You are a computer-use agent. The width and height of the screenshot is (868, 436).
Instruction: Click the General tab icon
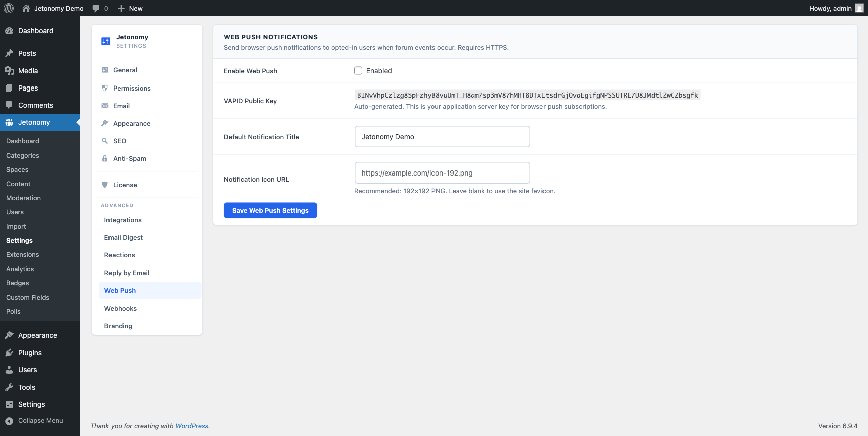(105, 70)
